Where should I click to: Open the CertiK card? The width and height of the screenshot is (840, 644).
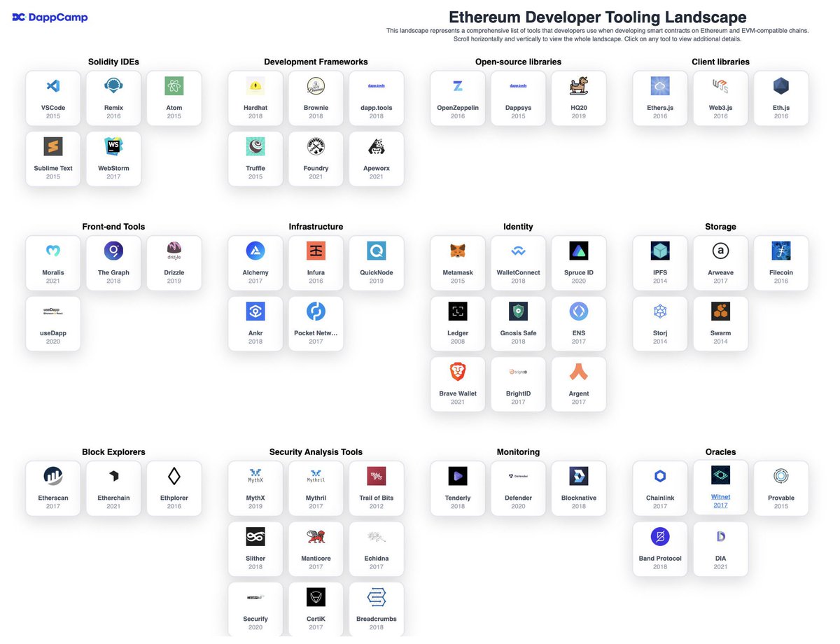[316, 609]
